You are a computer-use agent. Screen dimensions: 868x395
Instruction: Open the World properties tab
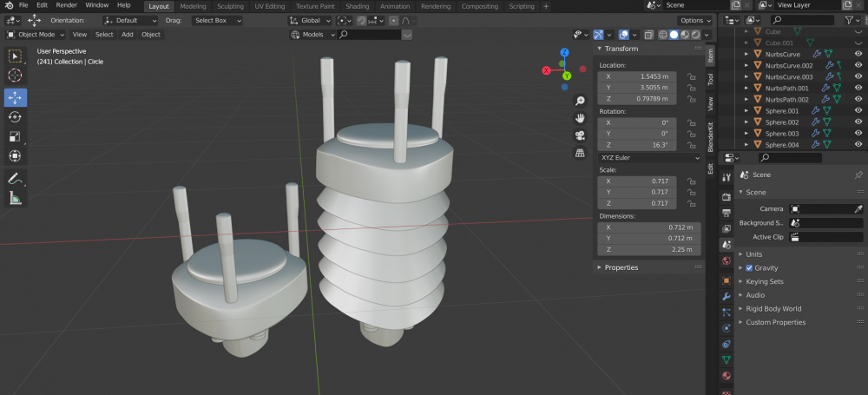coord(726,260)
